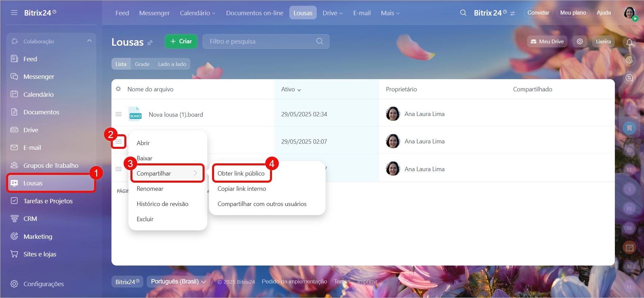
Task: Click the search icon inside filter field
Action: (x=319, y=41)
